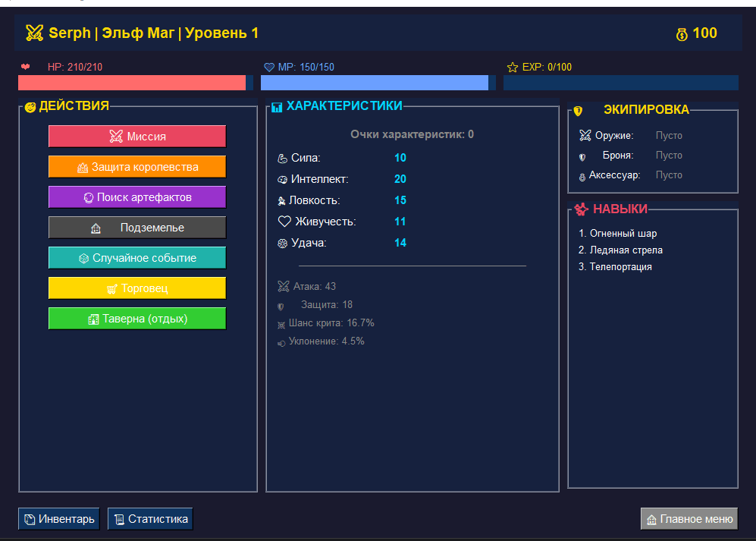Start a mission with Миссия button

click(136, 137)
